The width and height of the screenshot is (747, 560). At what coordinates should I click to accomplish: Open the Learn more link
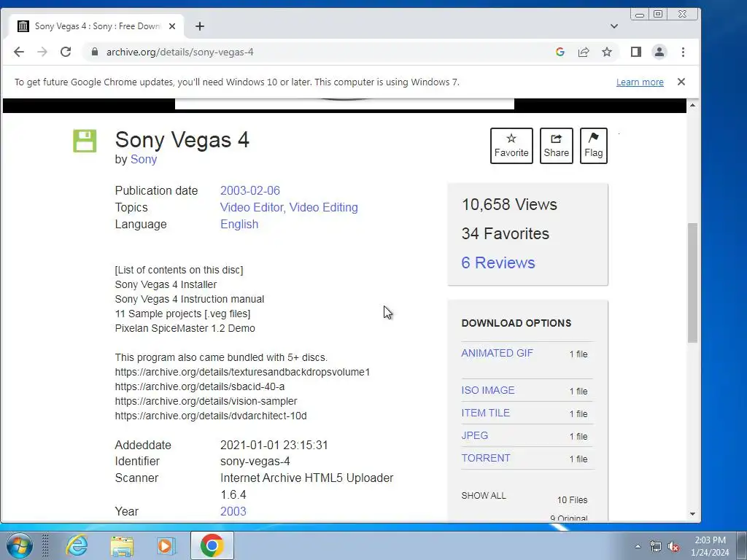(x=640, y=82)
